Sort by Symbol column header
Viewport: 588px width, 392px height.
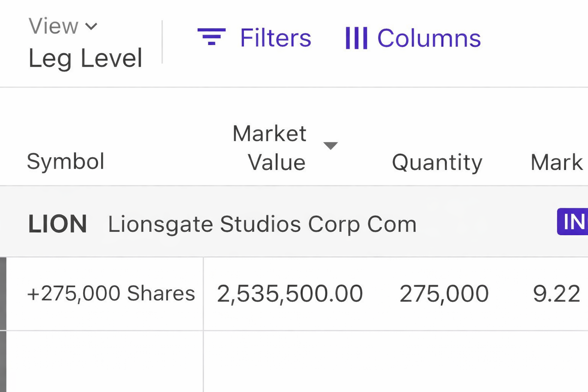pyautogui.click(x=66, y=162)
